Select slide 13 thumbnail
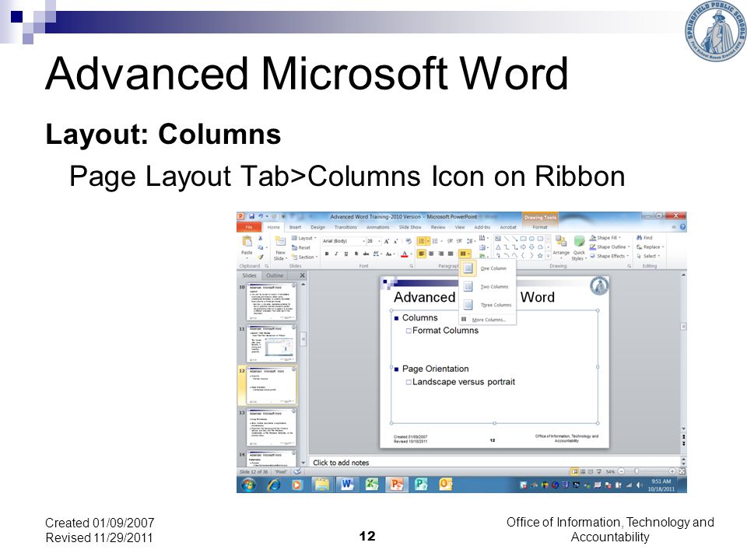This screenshot has height=560, width=747. pos(271,427)
